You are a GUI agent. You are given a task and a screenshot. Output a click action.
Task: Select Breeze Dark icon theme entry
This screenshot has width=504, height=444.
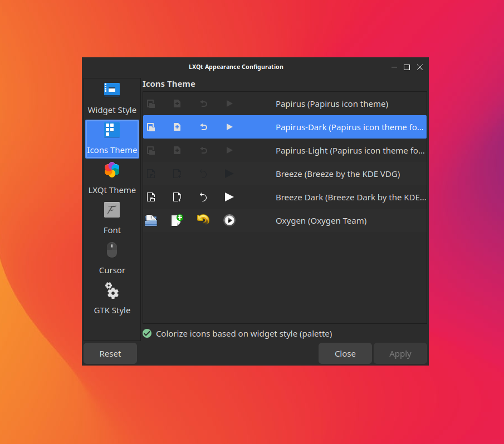click(x=350, y=198)
